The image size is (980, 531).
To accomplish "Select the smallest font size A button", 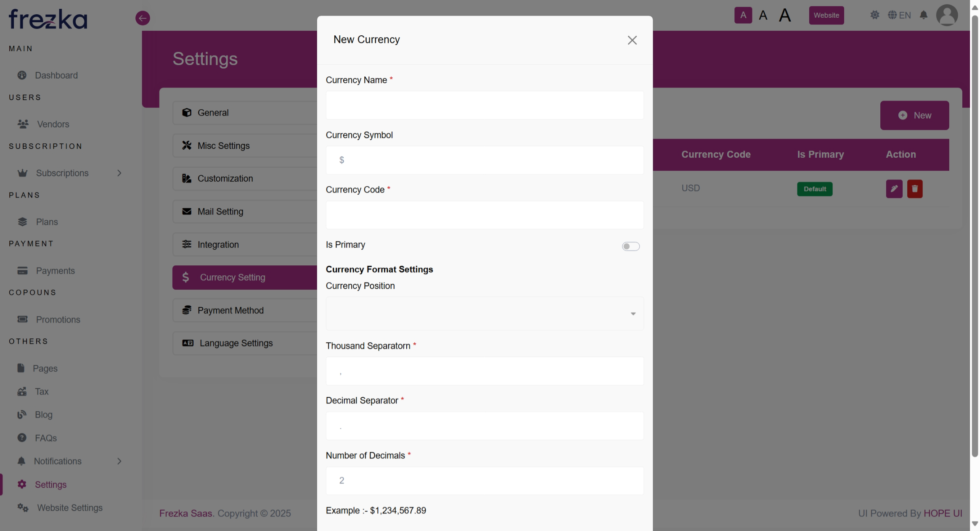I will (x=743, y=15).
